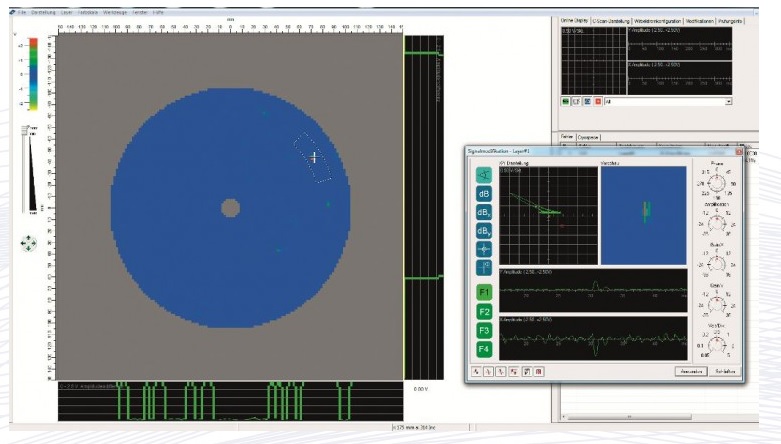Click the horizontal scrollbar in lower right panel
The height and width of the screenshot is (444, 781).
pyautogui.click(x=629, y=417)
